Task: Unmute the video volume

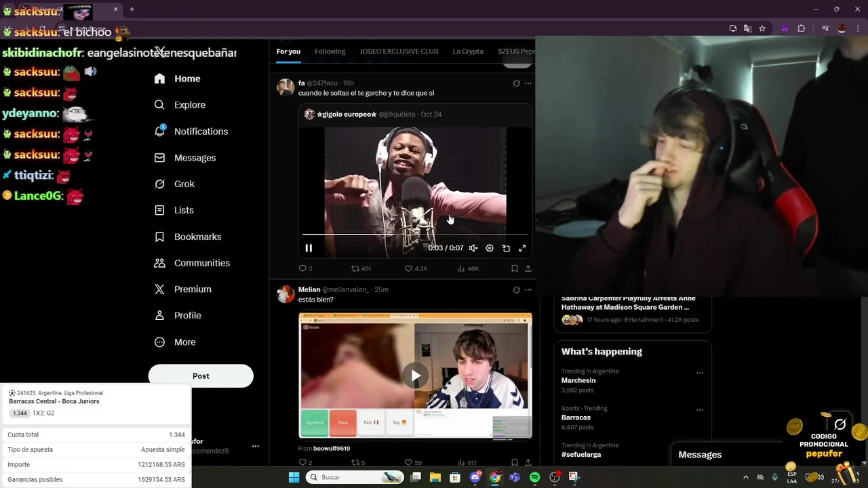Action: pyautogui.click(x=473, y=248)
